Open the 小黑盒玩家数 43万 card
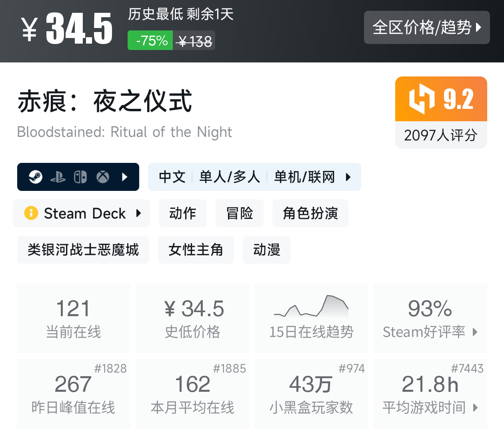Screen dimensions: 504x433 [x=311, y=394]
